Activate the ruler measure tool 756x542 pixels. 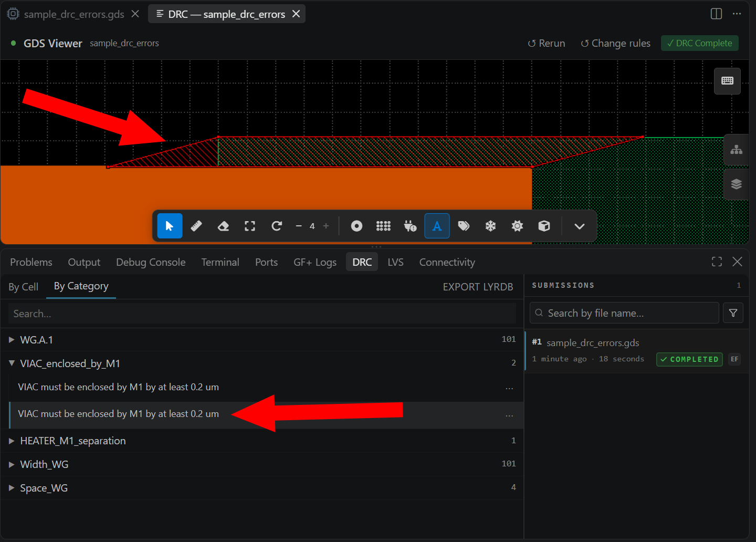pos(196,226)
